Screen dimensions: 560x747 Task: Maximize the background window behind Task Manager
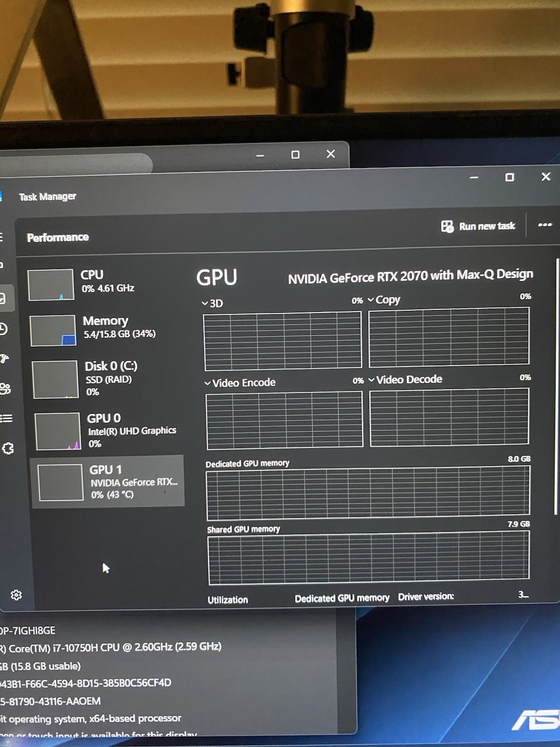pos(295,155)
